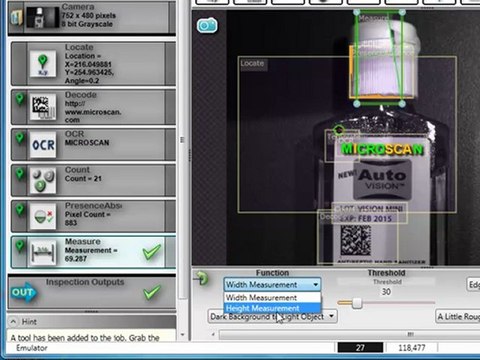The width and height of the screenshot is (480, 360).
Task: Click the green arrow icon beside Function
Action: point(201,279)
